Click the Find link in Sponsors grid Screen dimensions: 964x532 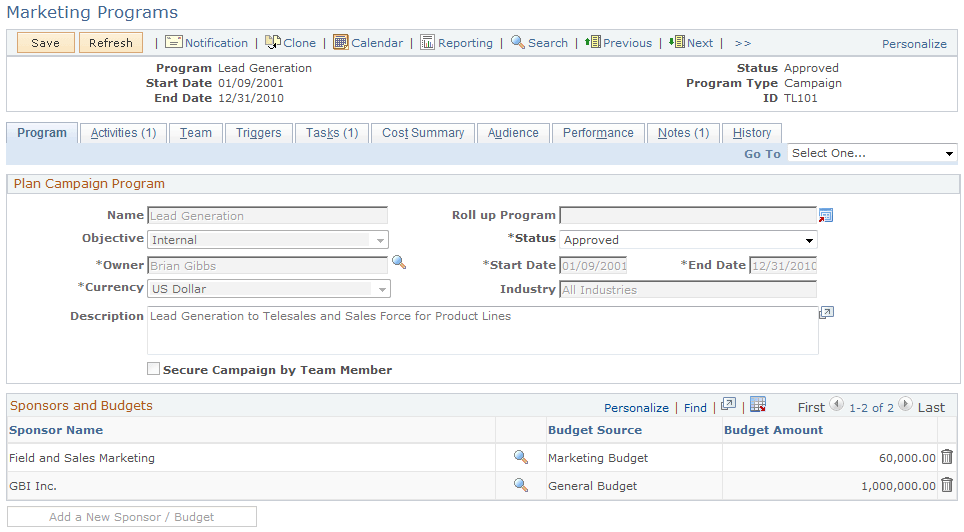(695, 408)
